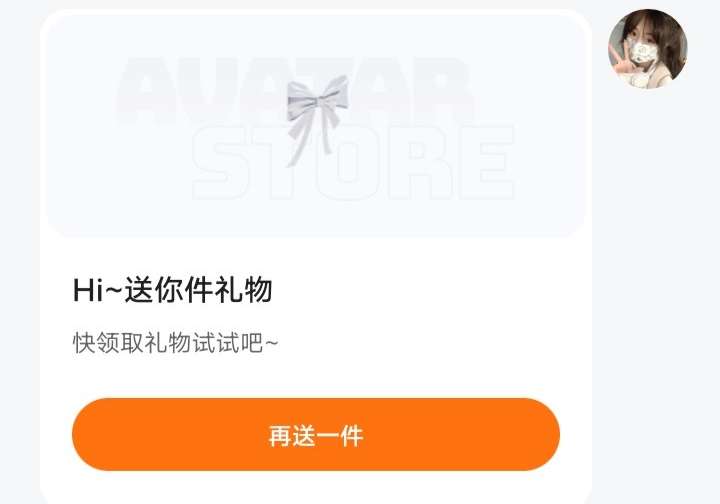Tap the bow's hanging ribbon tails
Image resolution: width=720 pixels, height=504 pixels.
pos(310,140)
